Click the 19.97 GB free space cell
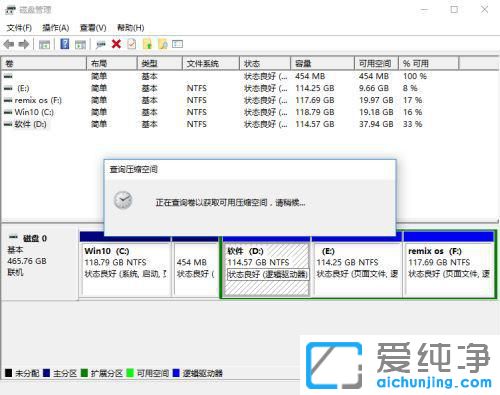The height and width of the screenshot is (395, 500). (376, 100)
